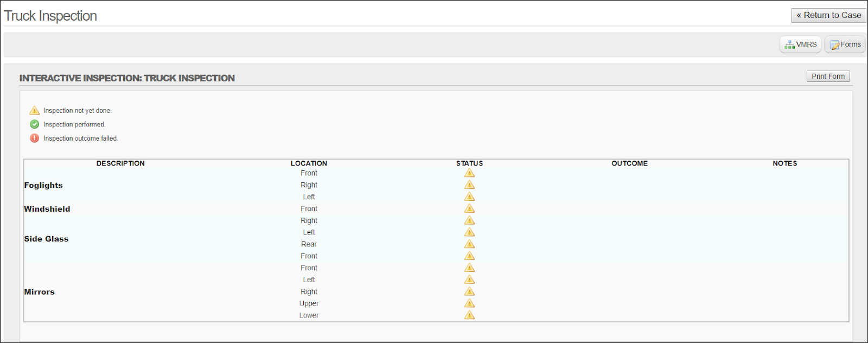This screenshot has width=868, height=343.
Task: Open the Forms toolbar button
Action: coord(845,45)
